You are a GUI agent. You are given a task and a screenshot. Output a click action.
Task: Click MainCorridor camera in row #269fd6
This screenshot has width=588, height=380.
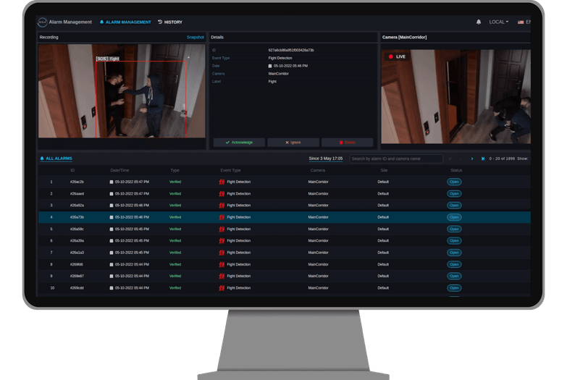(319, 265)
